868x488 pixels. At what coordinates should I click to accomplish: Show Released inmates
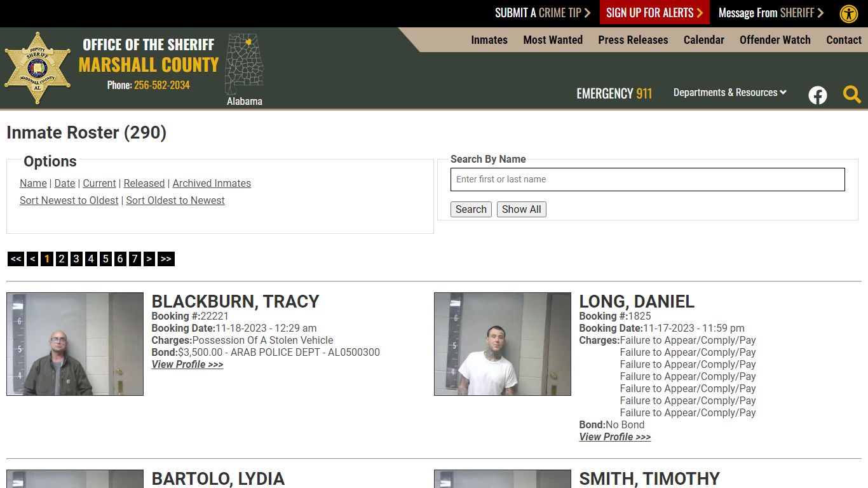click(144, 183)
